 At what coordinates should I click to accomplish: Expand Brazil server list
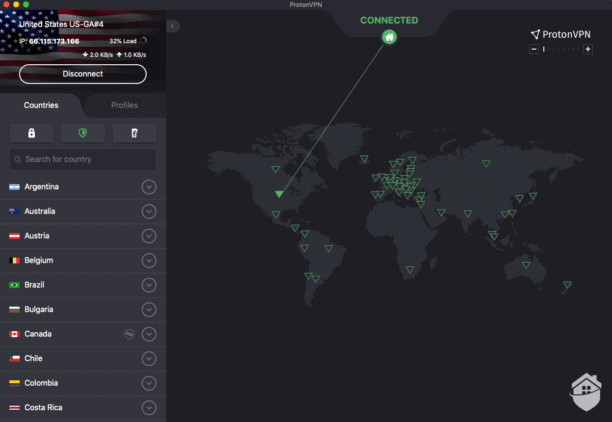tap(149, 285)
